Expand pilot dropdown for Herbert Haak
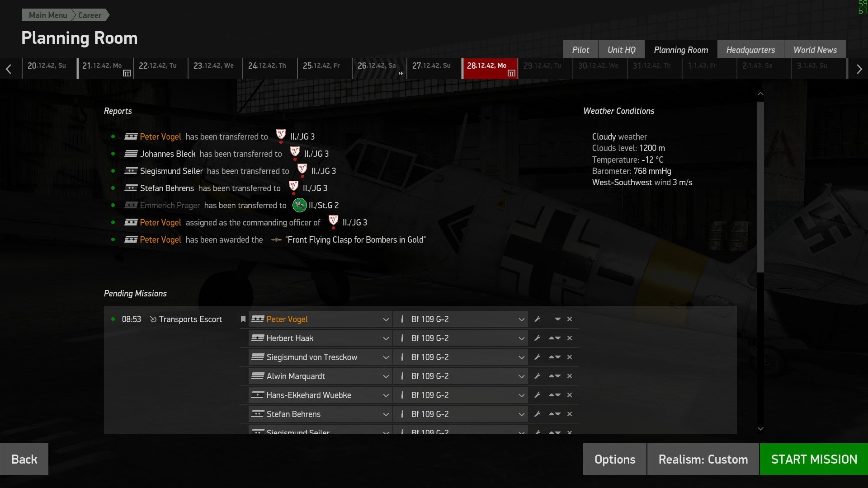Screen dimensions: 868x488 coord(386,338)
